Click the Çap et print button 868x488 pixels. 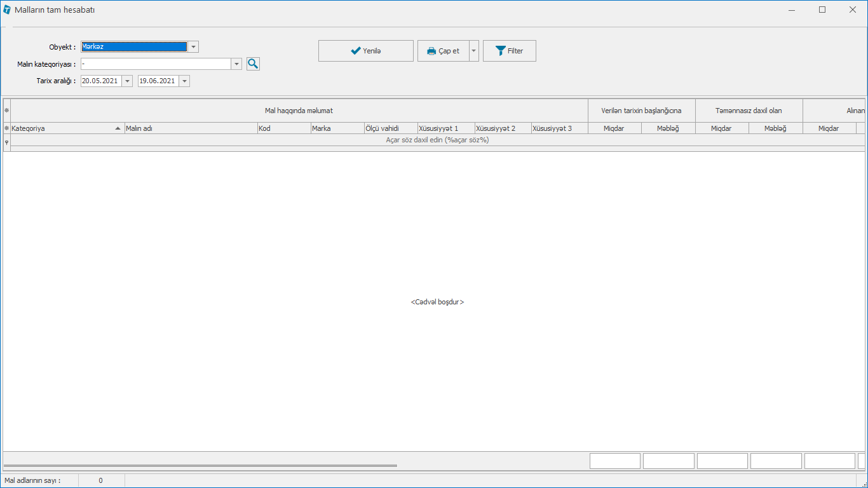pos(443,51)
